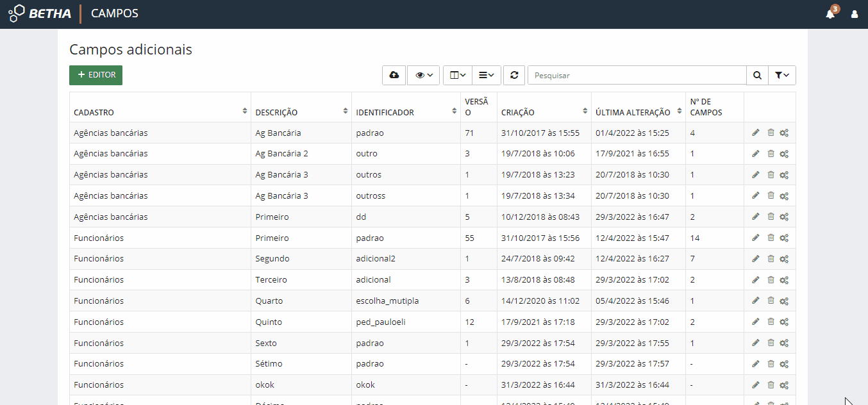Click the green Editor button
This screenshot has width=868, height=405.
pos(96,75)
